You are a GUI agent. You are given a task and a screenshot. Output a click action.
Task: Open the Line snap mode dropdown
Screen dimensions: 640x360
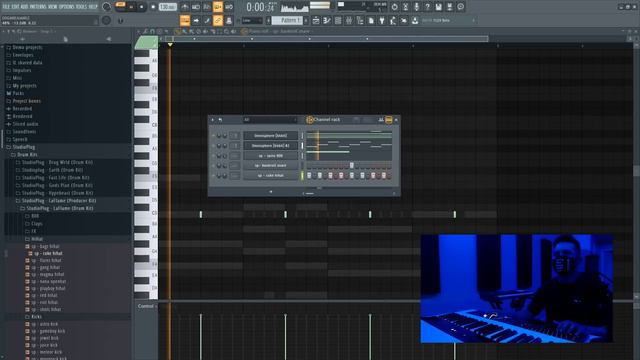coord(252,20)
